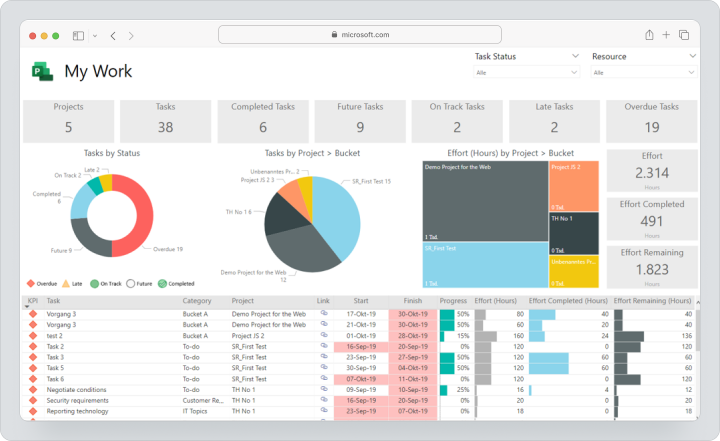Open the Resource value dropdown showing Alle
Image resolution: width=720 pixels, height=441 pixels.
[x=644, y=73]
